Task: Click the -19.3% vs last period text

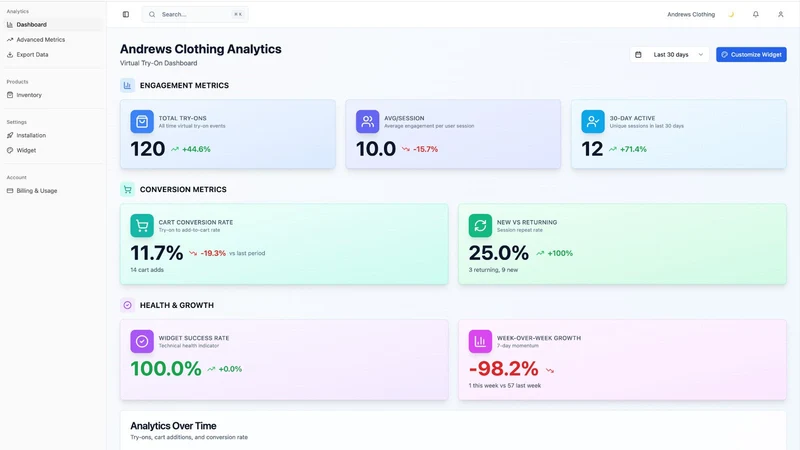Action: pos(227,253)
